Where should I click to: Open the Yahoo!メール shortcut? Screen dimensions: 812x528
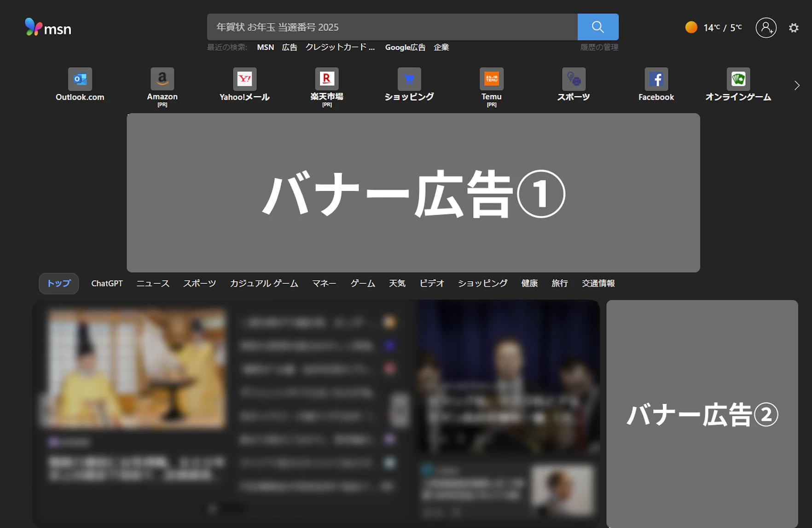click(x=244, y=85)
